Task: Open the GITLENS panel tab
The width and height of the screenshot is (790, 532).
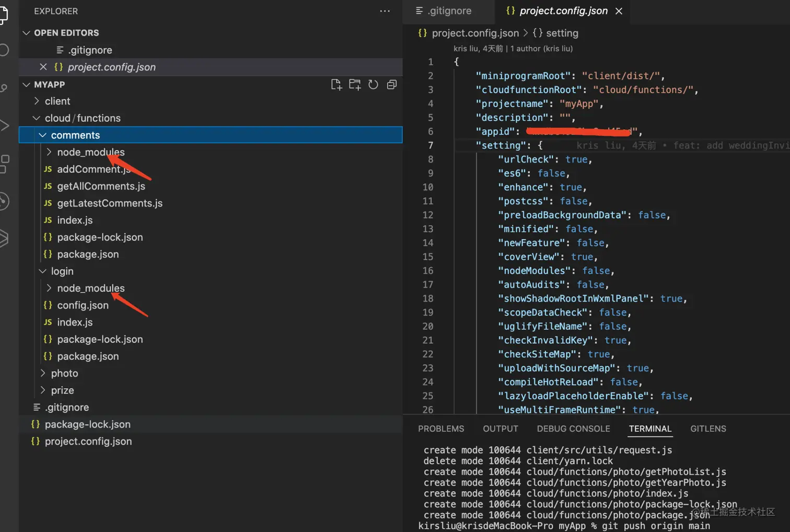Action: [x=708, y=429]
